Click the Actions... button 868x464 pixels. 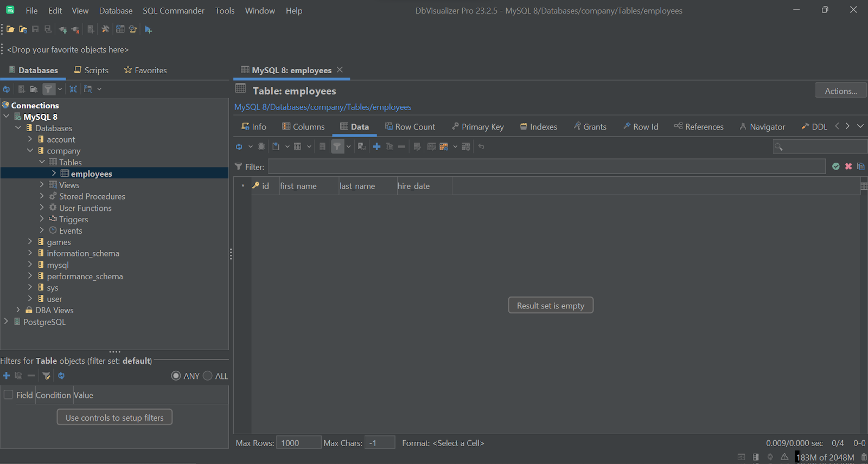[x=841, y=91]
